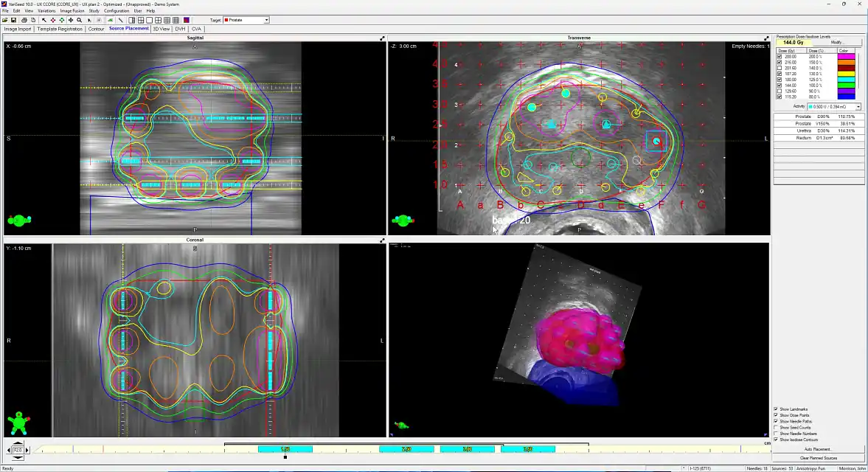Enable Show Seed Counts checkbox
Viewport: 868px width, 472px height.
(776, 427)
